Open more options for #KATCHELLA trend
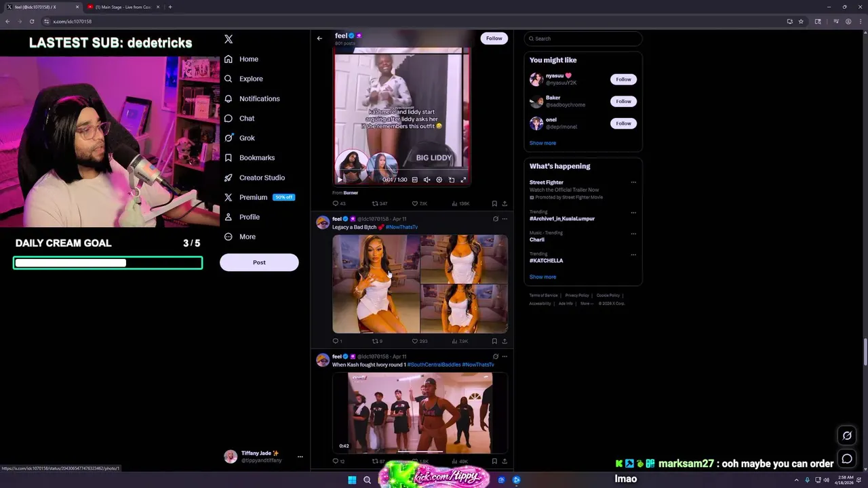Screen dimensions: 868x488 click(633, 254)
